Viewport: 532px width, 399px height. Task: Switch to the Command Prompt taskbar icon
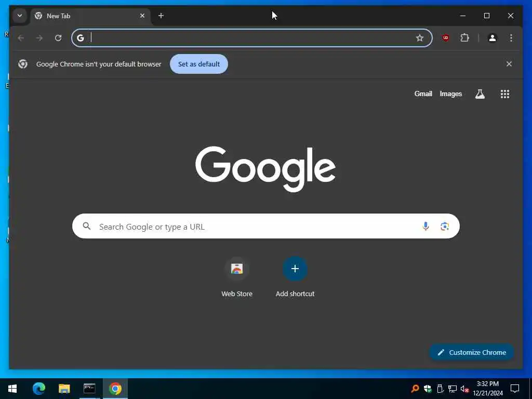pos(89,389)
